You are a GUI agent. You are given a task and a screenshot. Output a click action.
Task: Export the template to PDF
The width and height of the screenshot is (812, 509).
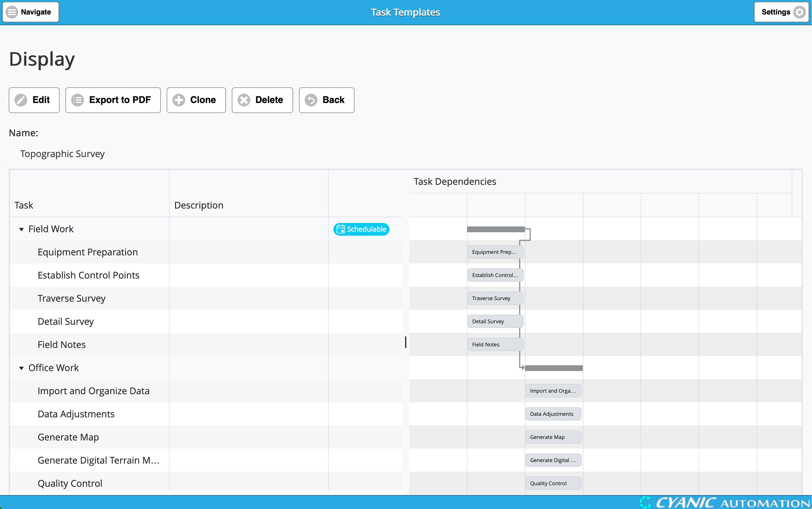coord(113,100)
